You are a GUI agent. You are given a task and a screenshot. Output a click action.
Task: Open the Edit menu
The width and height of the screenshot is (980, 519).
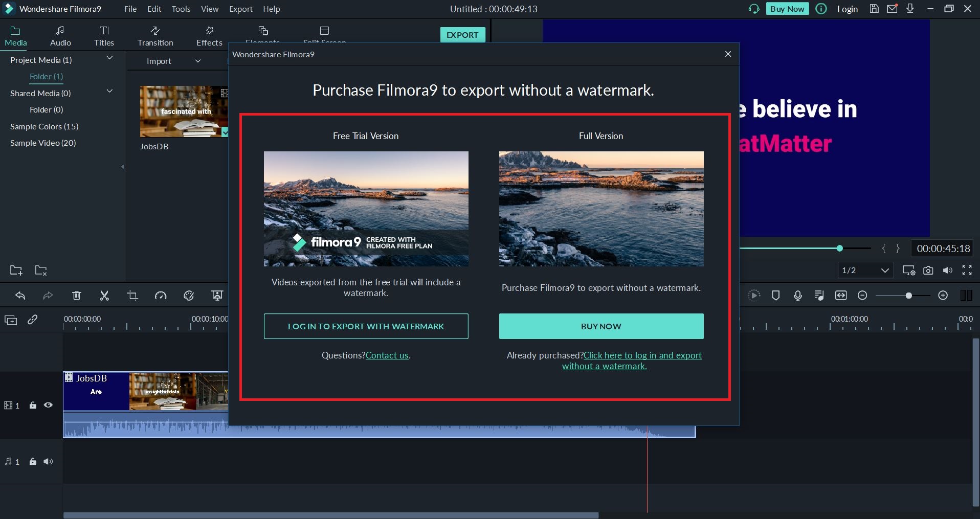click(x=154, y=9)
